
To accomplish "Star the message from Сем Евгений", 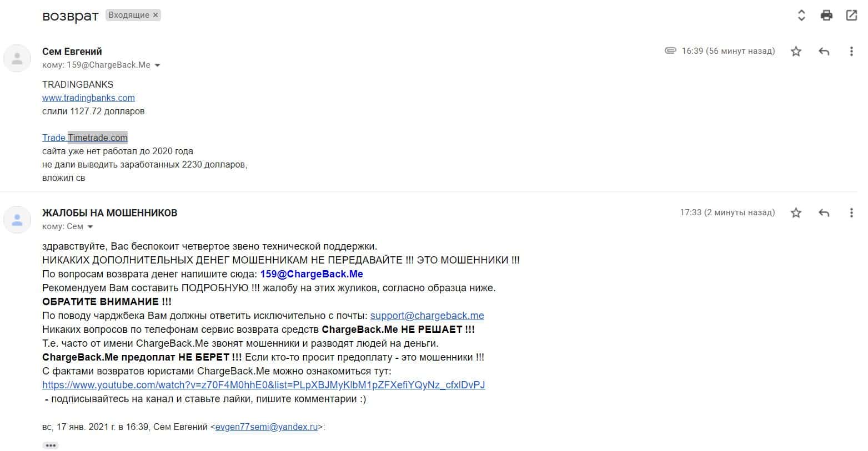I will point(796,52).
